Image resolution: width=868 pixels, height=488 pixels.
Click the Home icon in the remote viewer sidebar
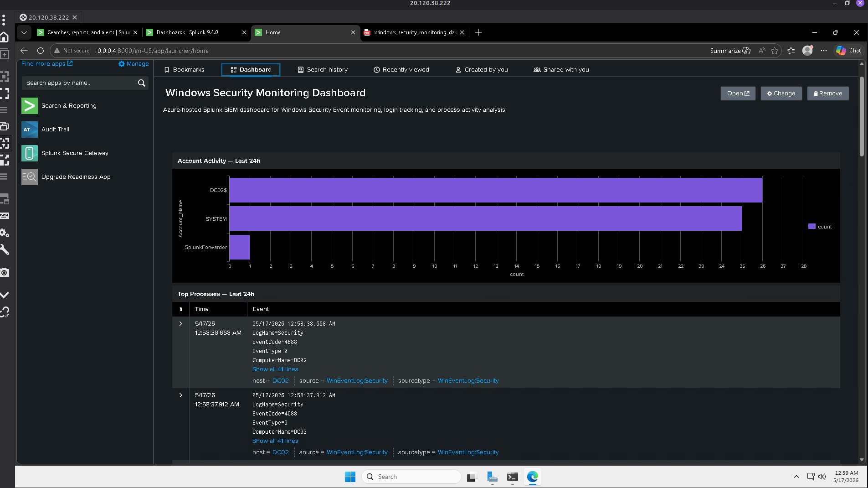(5, 37)
